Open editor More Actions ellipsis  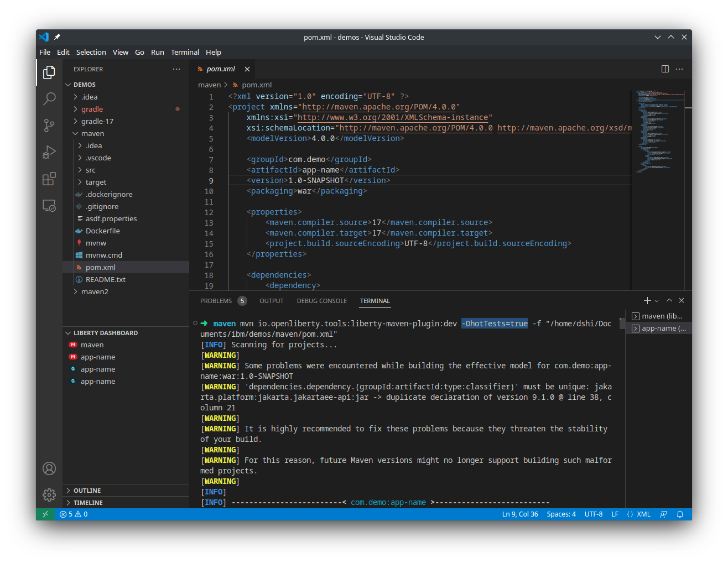pos(679,69)
